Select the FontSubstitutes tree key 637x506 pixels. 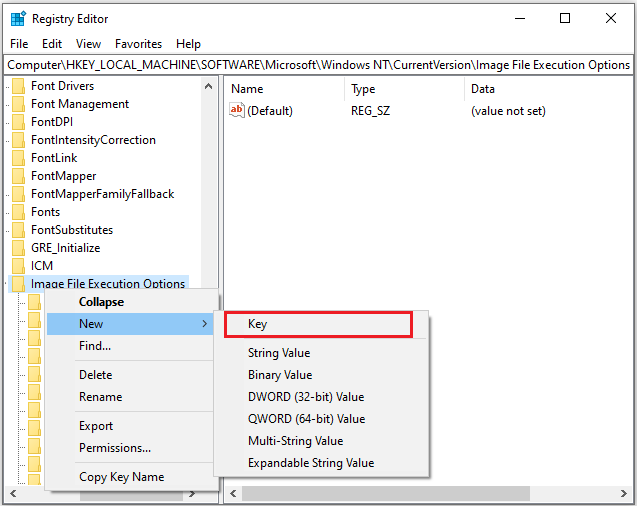pyautogui.click(x=72, y=230)
